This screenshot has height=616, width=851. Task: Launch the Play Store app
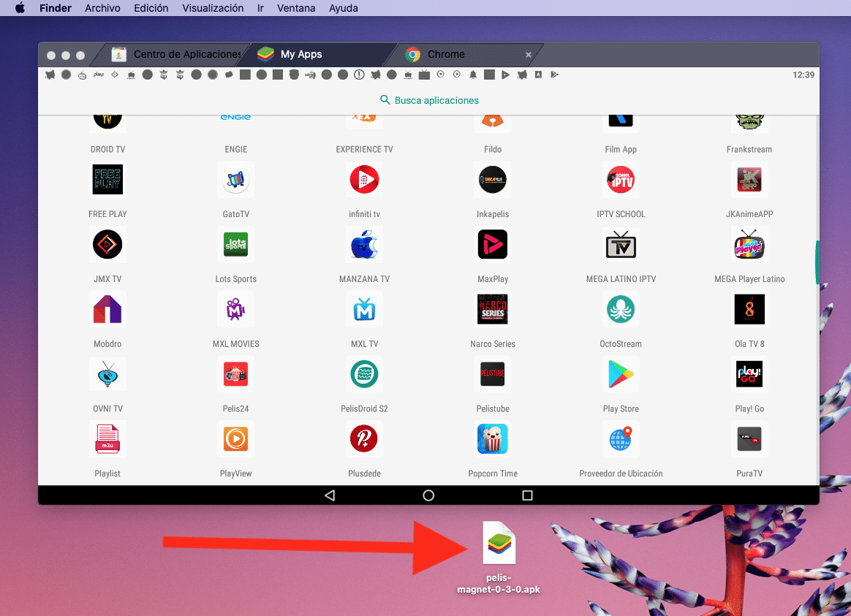(x=621, y=374)
